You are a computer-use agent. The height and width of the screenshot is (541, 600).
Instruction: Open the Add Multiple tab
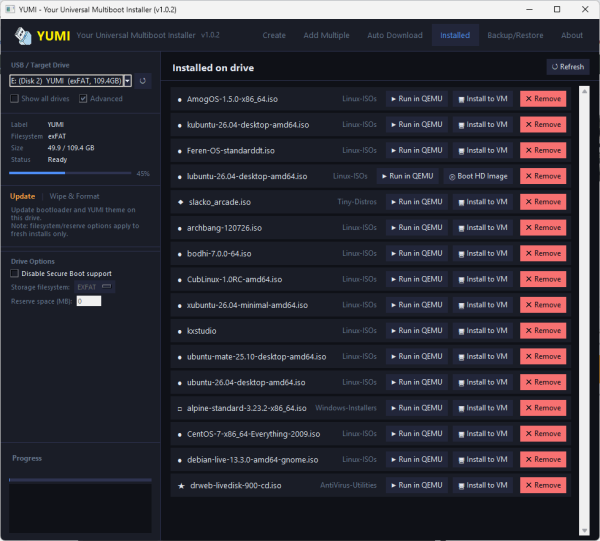click(x=326, y=35)
